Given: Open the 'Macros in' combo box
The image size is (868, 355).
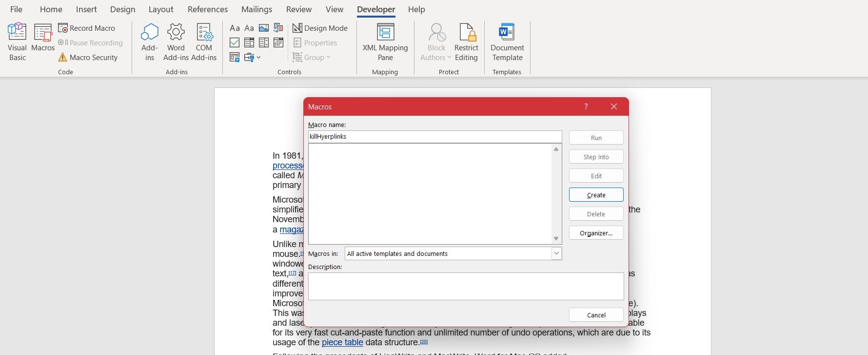Looking at the screenshot, I should 453,253.
